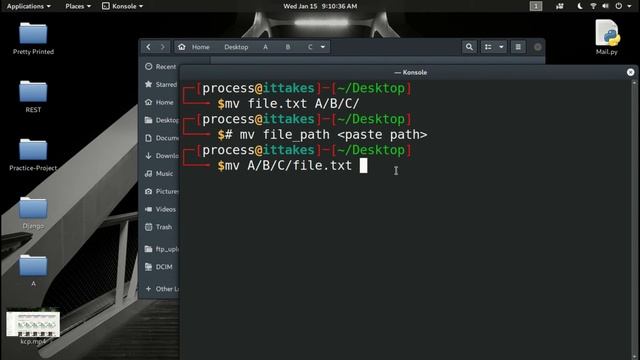640x360 pixels.
Task: Open Recent in the file manager sidebar
Action: 161,67
